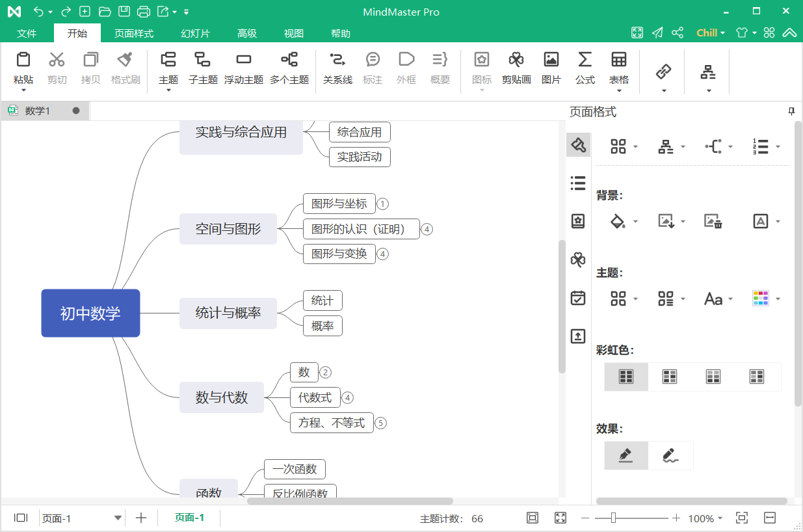Click the 页面-1 page tab
Image resolution: width=803 pixels, height=532 pixels.
coord(189,518)
